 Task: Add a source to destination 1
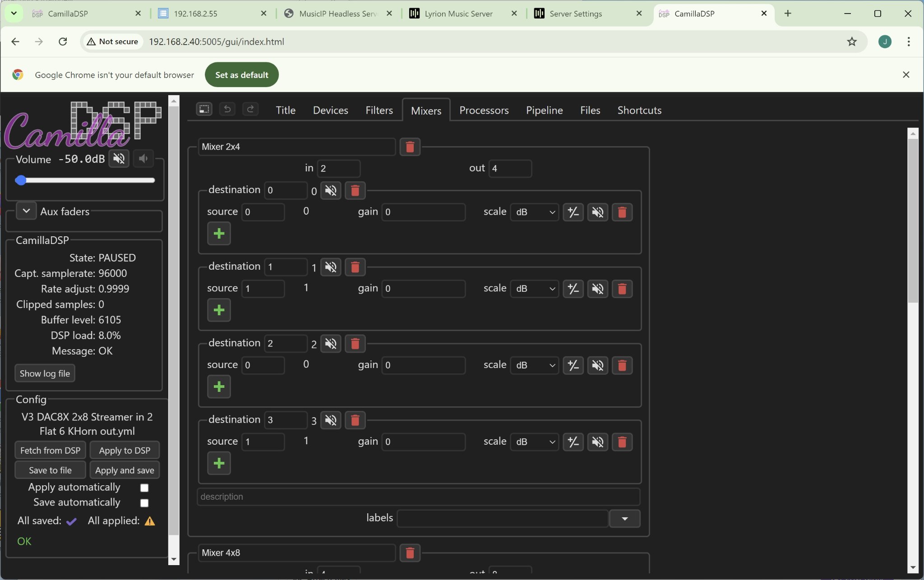point(219,310)
